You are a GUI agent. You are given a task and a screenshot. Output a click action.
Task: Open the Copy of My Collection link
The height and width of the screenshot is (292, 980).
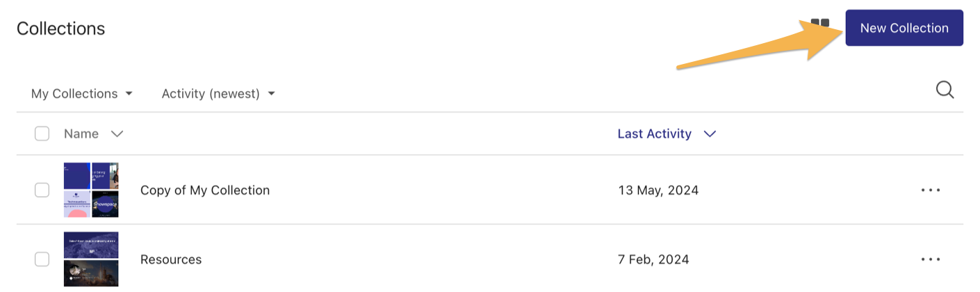(x=205, y=190)
